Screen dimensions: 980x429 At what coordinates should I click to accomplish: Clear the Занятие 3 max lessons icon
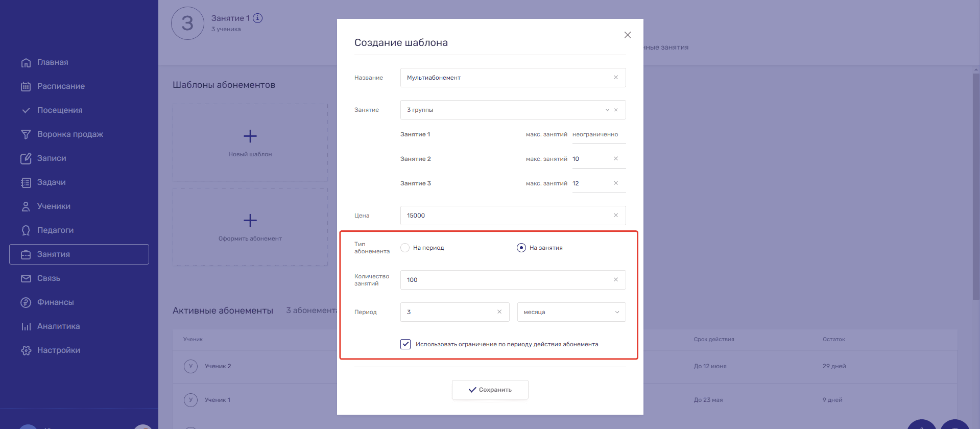pos(615,183)
